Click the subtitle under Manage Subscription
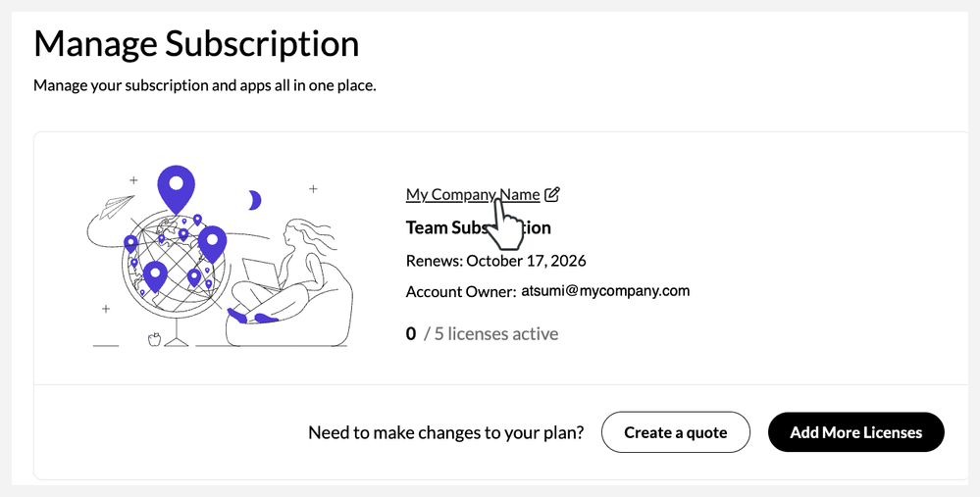The height and width of the screenshot is (497, 980). 204,85
